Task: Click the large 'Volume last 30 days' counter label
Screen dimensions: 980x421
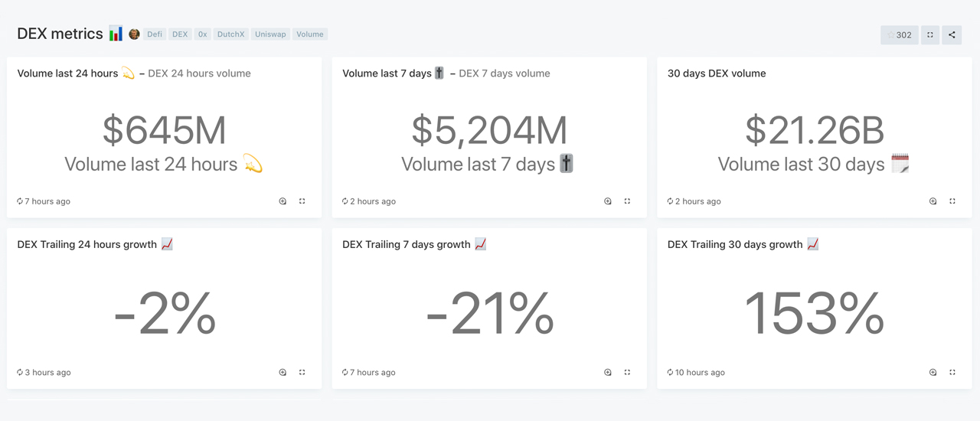Action: [x=815, y=164]
